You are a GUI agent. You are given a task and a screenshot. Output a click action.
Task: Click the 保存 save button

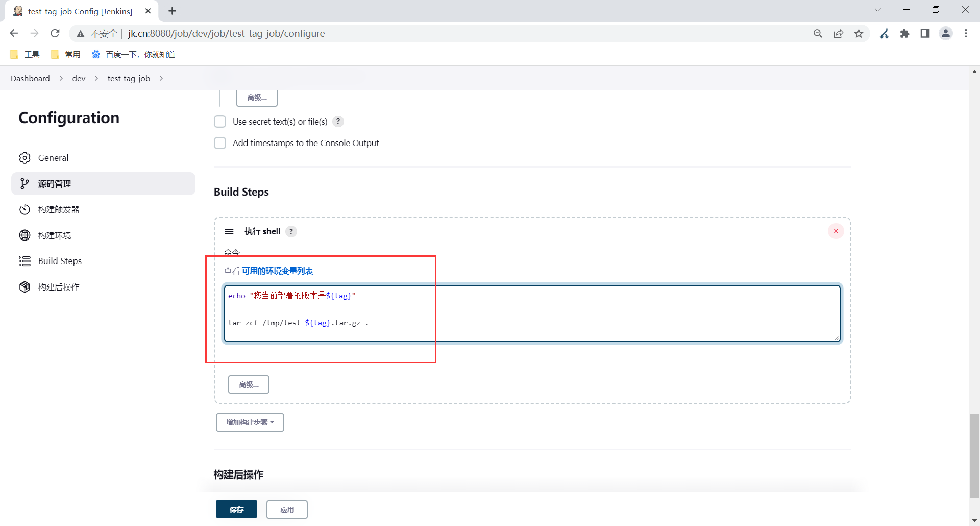236,510
